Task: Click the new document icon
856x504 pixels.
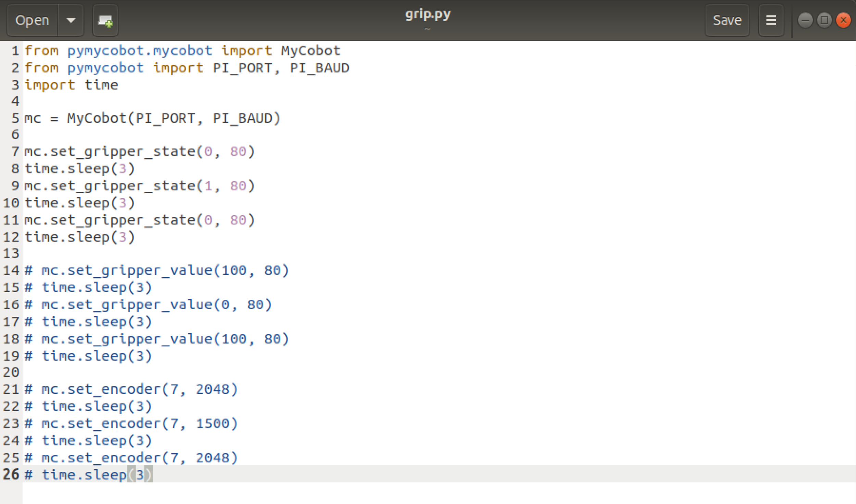Action: point(105,21)
